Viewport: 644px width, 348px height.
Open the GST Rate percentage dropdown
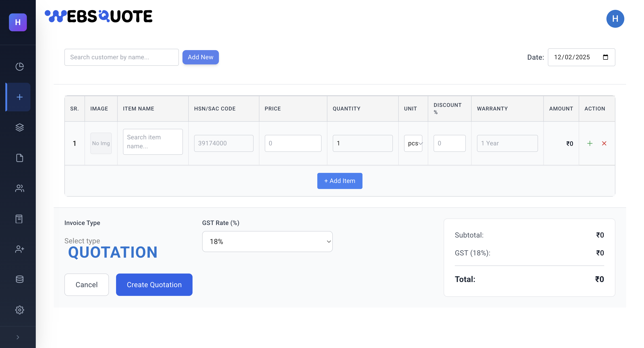click(267, 241)
